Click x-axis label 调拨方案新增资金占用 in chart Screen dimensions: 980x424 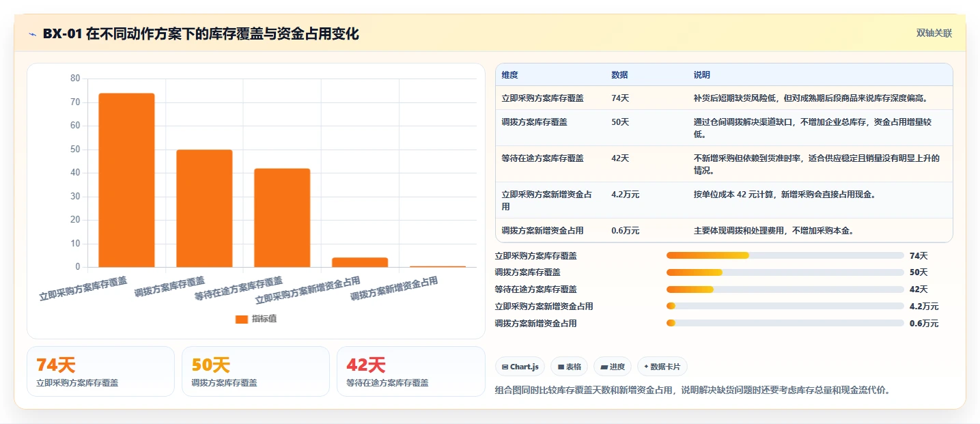(x=394, y=289)
